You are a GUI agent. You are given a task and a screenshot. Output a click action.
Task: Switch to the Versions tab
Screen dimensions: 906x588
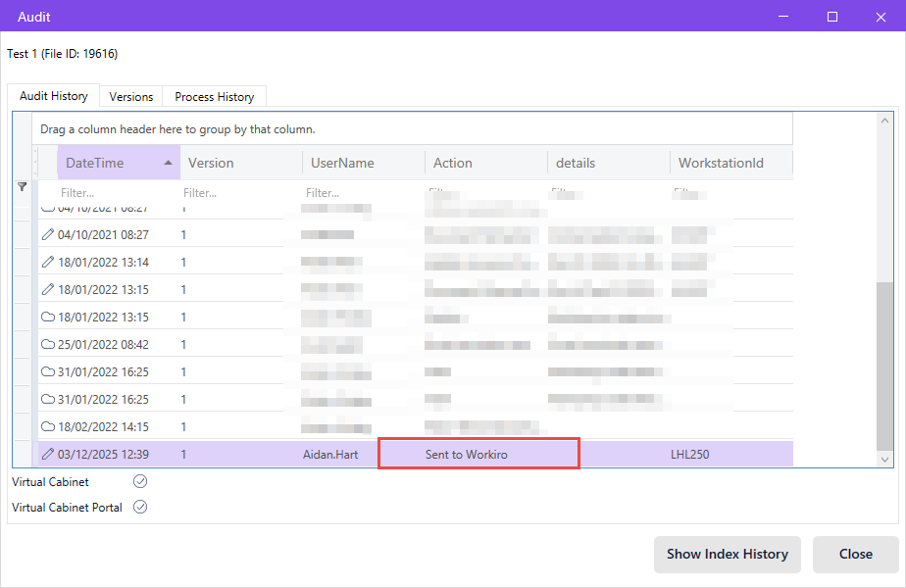131,97
